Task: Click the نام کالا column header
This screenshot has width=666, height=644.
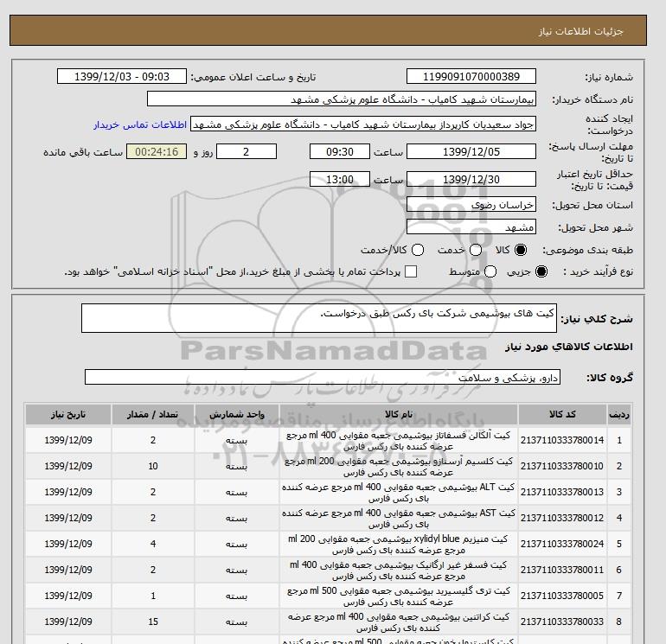Action: click(399, 414)
